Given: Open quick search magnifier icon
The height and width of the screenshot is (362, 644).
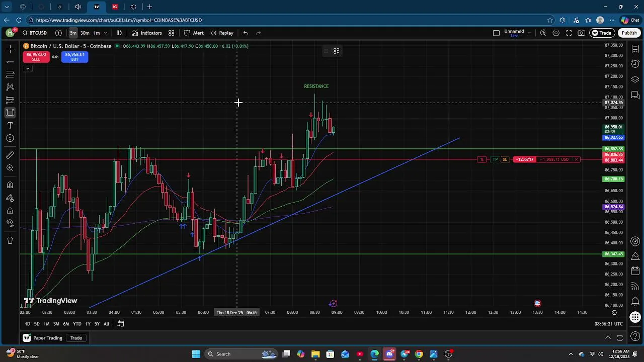Looking at the screenshot, I should coord(543,33).
